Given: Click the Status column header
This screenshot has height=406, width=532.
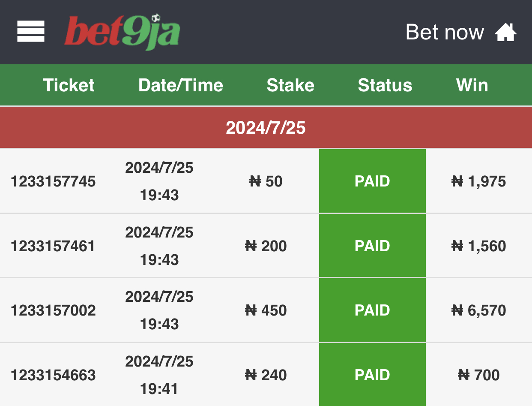Looking at the screenshot, I should [x=385, y=85].
